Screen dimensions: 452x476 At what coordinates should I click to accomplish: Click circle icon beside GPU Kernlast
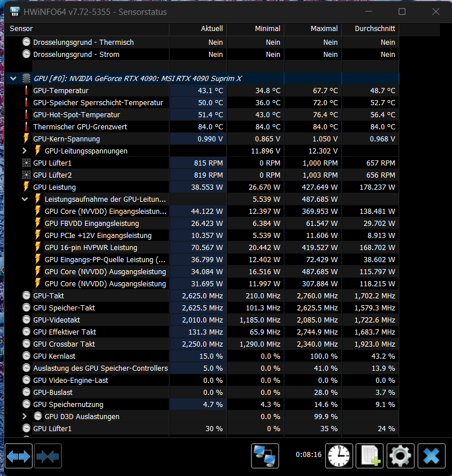pyautogui.click(x=26, y=356)
